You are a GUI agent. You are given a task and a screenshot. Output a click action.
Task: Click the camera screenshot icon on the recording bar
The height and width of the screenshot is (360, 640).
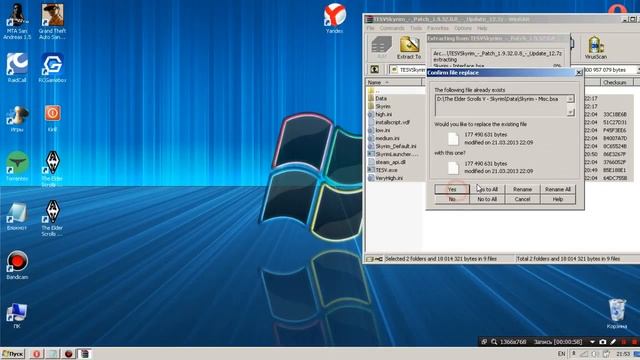click(602, 342)
